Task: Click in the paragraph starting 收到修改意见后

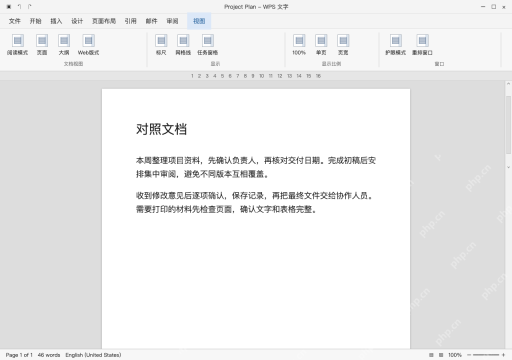Action: click(254, 202)
